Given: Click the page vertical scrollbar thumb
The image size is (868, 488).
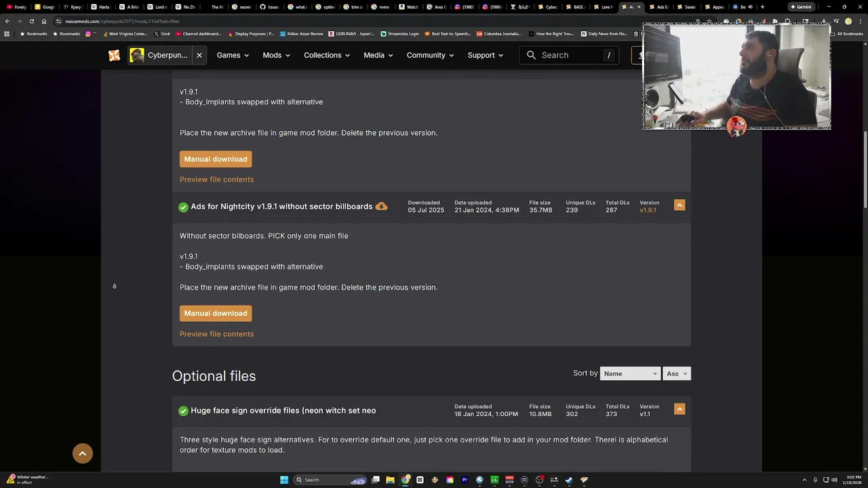Looking at the screenshot, I should point(865,169).
